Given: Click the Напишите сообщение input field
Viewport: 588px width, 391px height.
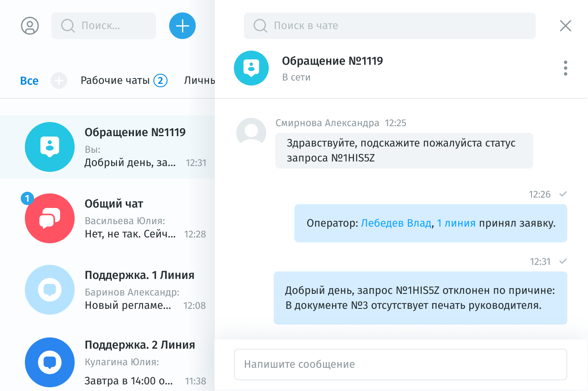Looking at the screenshot, I should tap(401, 364).
